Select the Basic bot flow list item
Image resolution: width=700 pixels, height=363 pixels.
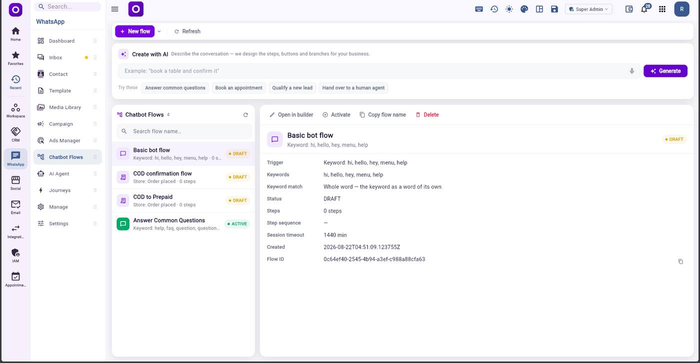point(183,154)
